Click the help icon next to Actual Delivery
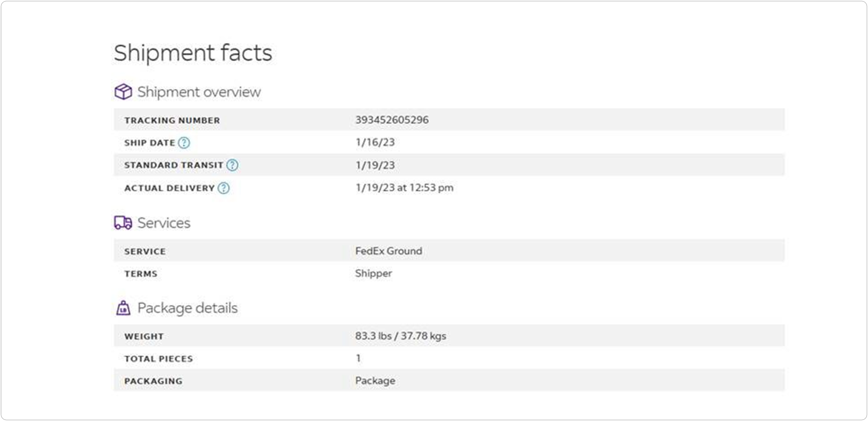868x421 pixels. pos(223,188)
